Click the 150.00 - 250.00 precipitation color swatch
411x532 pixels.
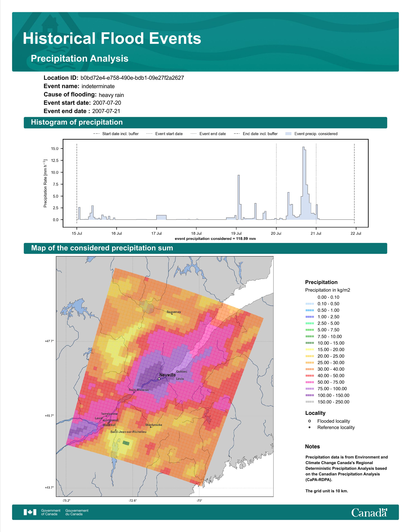pos(309,402)
